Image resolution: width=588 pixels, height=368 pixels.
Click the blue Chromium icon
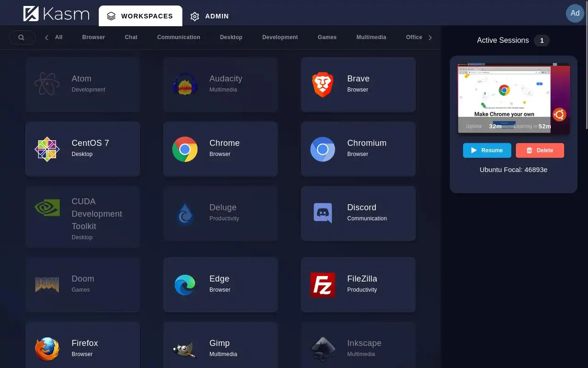point(322,149)
